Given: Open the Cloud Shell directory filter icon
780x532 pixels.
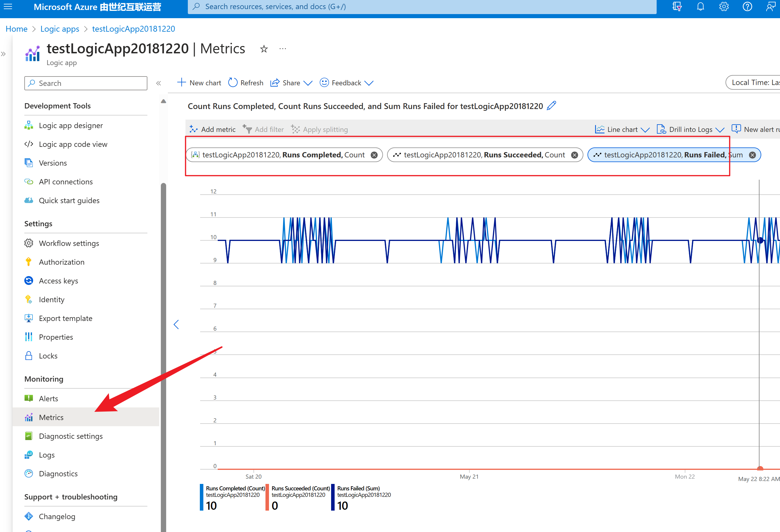Looking at the screenshot, I should point(677,7).
